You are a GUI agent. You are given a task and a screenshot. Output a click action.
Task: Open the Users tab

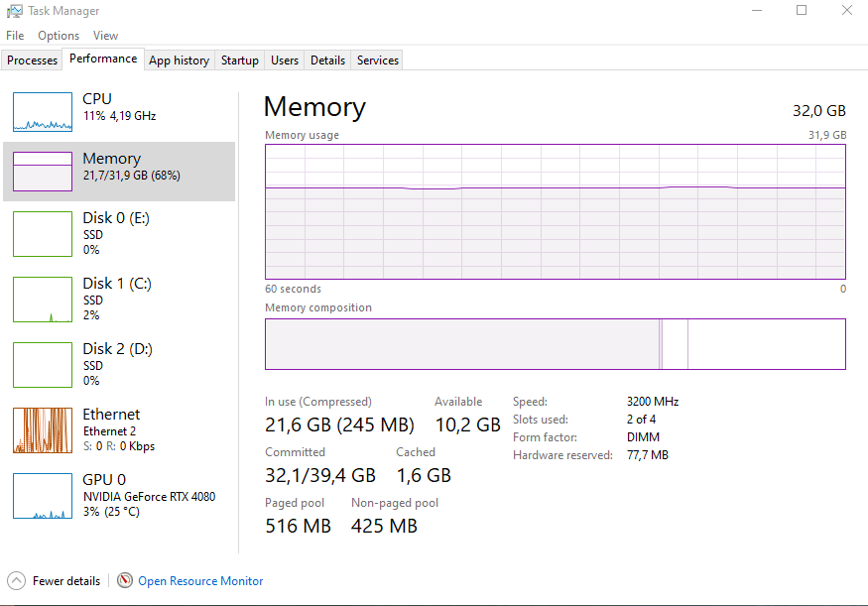coord(285,61)
